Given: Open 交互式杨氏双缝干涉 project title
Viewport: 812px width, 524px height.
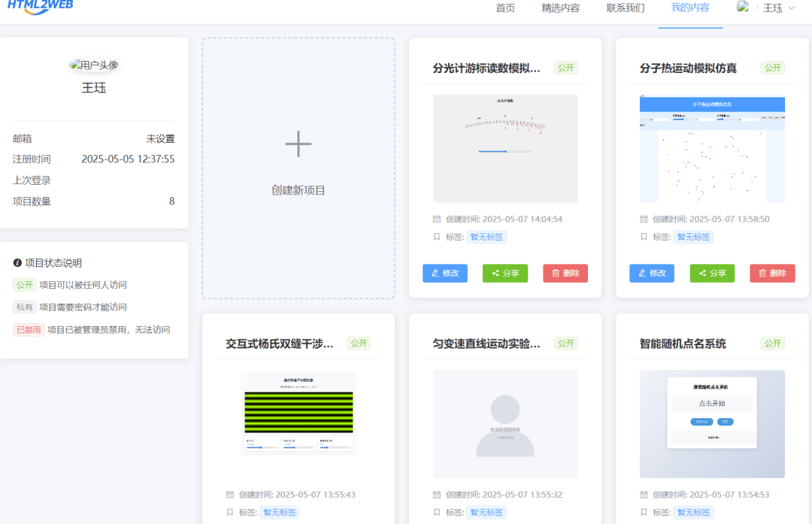Looking at the screenshot, I should pyautogui.click(x=279, y=344).
